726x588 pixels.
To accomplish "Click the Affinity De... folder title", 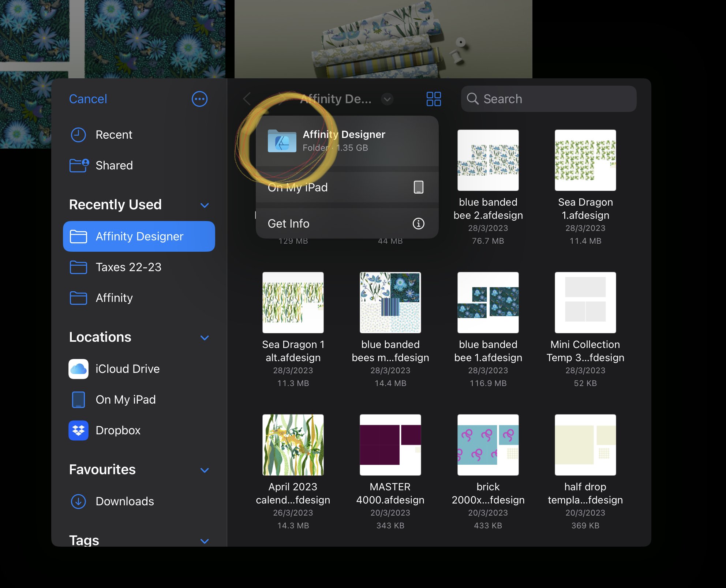I will (336, 99).
